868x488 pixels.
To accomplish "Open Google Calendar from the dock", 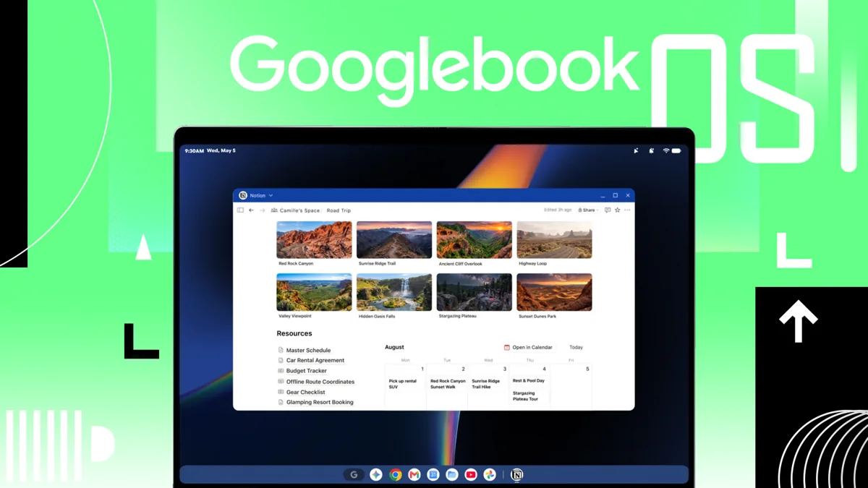I will 433,475.
